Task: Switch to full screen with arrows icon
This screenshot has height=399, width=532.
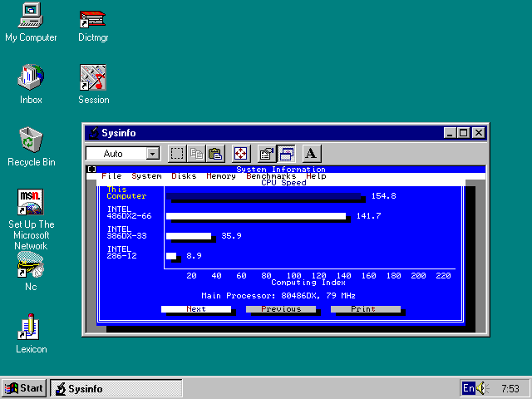Action: (x=241, y=154)
